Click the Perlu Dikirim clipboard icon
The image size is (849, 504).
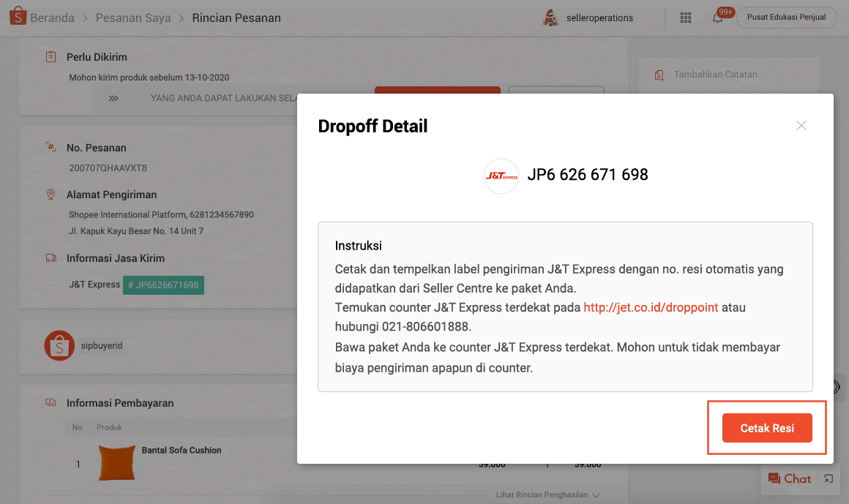51,57
